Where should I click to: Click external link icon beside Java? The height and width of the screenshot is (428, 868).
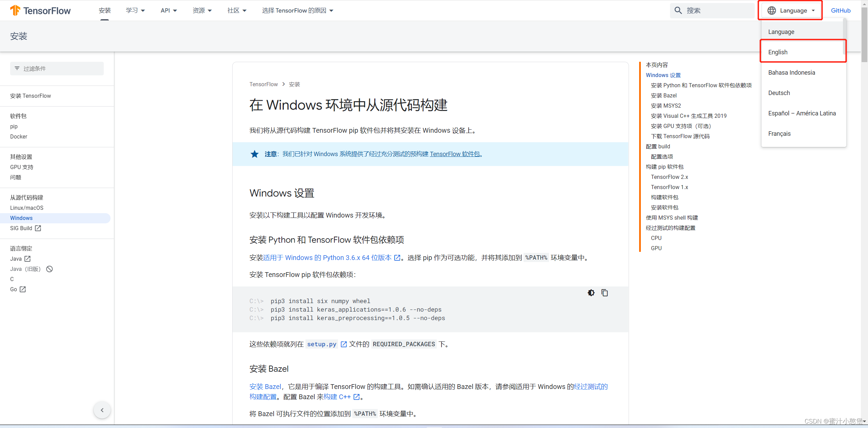(x=27, y=259)
